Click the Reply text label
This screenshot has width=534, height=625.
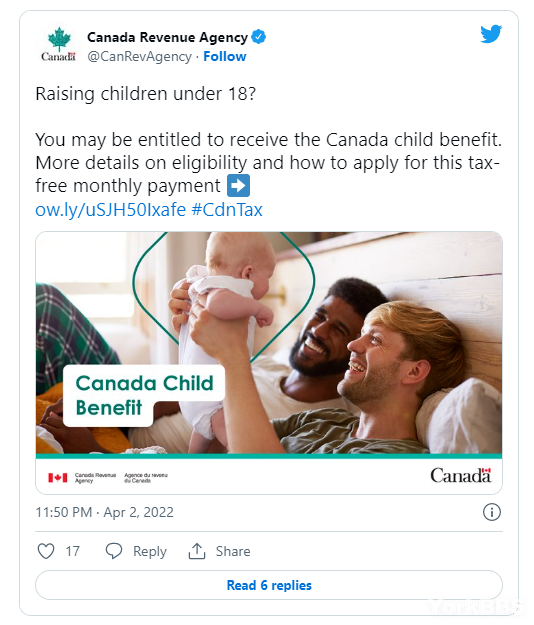150,551
